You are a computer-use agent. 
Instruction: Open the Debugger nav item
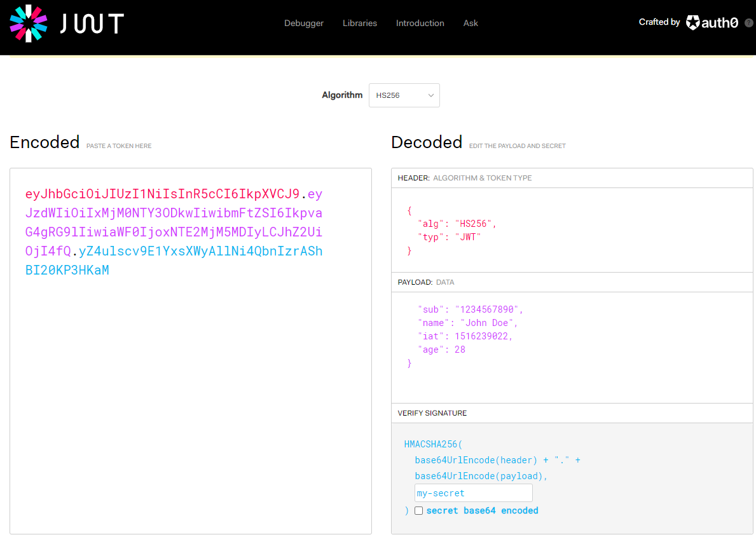pos(304,23)
